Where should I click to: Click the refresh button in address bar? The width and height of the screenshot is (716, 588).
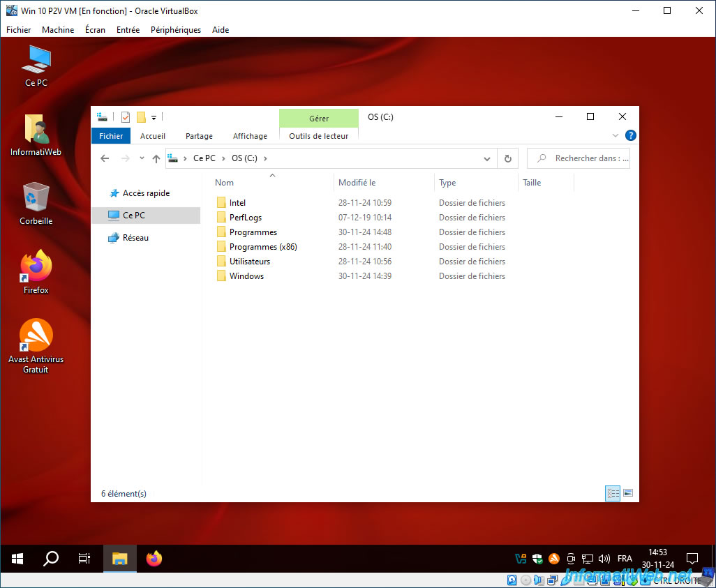tap(507, 158)
